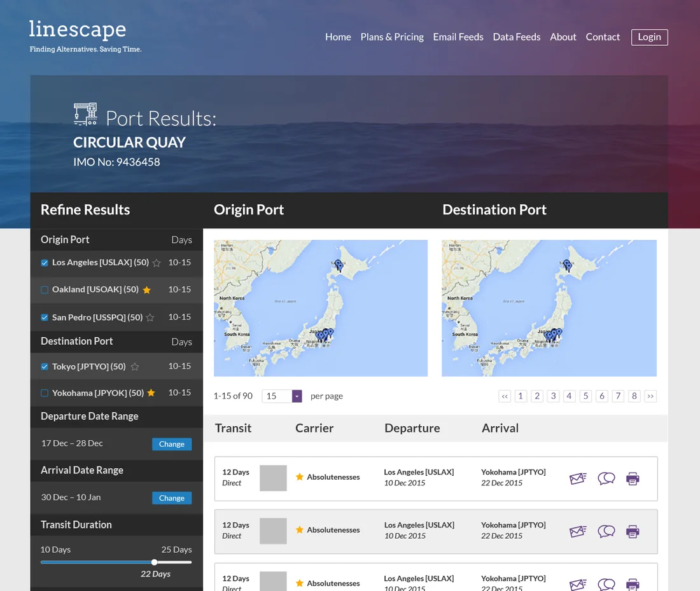Open the Contact page
700x591 pixels.
click(x=603, y=37)
